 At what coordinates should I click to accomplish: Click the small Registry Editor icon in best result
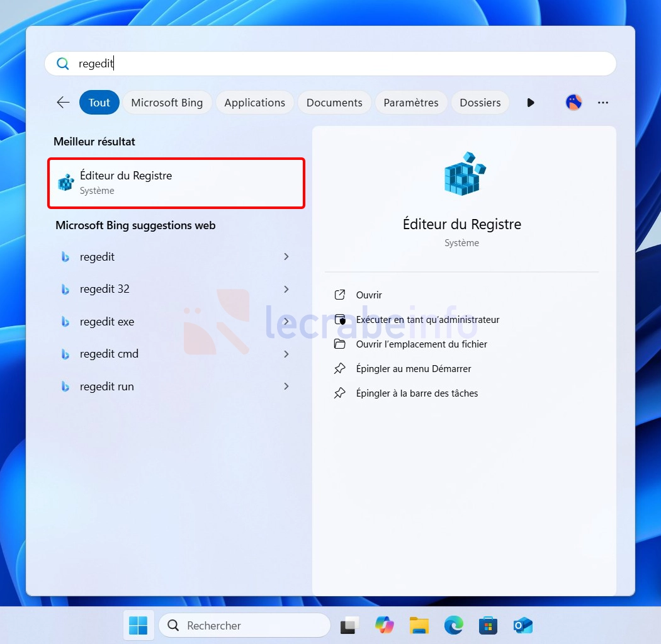pos(66,183)
